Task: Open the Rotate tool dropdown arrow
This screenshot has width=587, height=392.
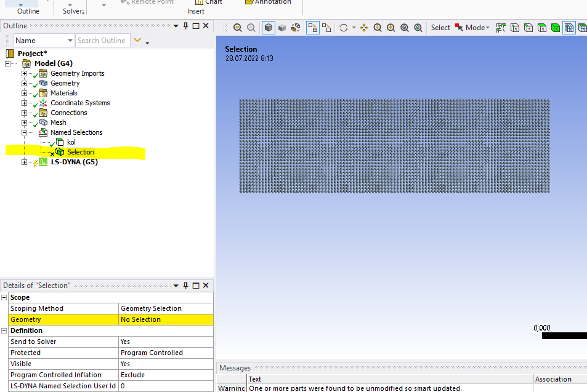Action: 354,28
